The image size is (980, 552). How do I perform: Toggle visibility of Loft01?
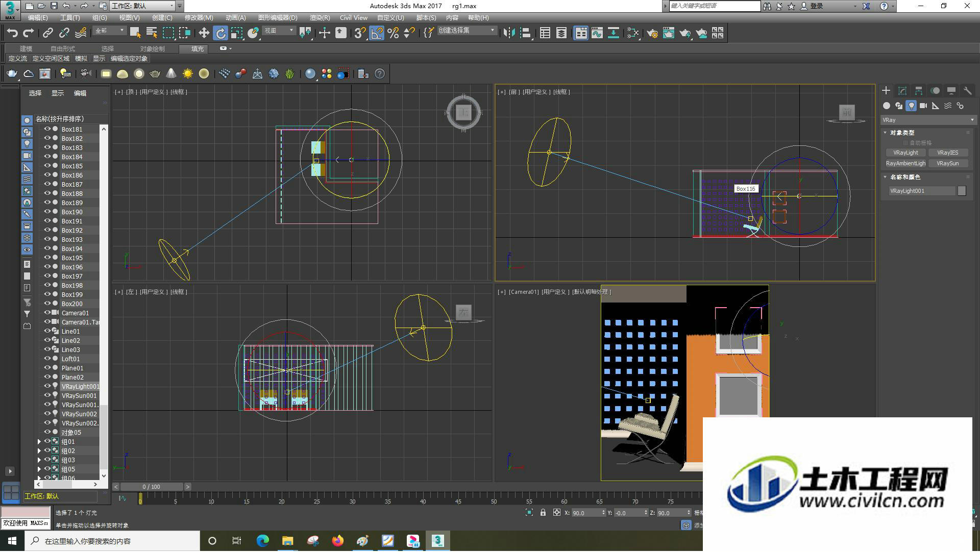pyautogui.click(x=47, y=359)
